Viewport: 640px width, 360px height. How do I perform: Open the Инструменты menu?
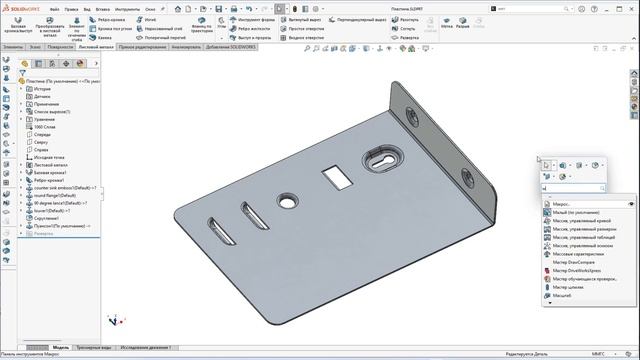pos(127,9)
